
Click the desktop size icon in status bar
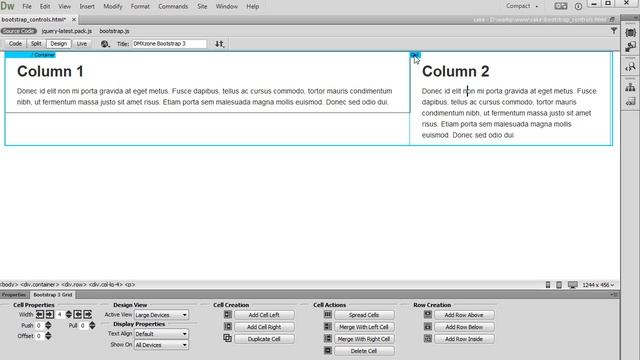(x=573, y=285)
